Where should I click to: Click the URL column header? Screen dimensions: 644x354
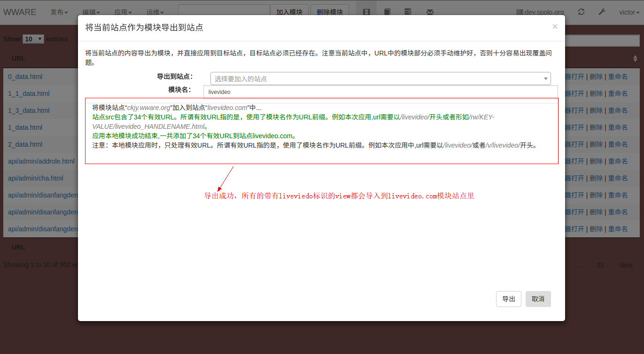pos(18,58)
